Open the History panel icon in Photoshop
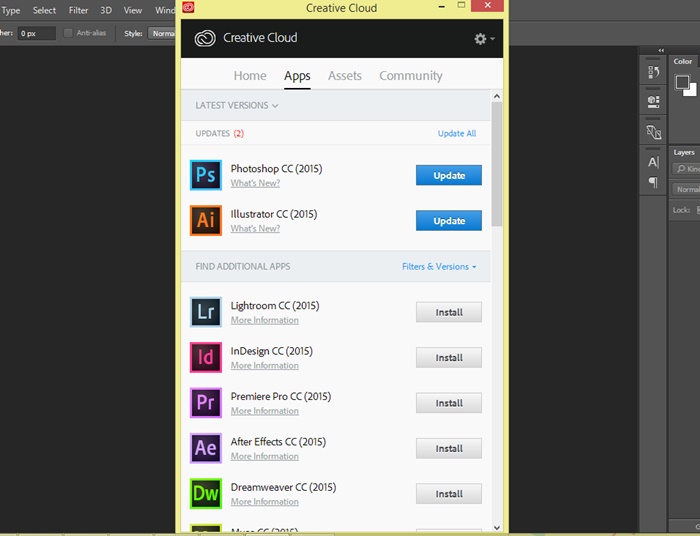This screenshot has height=536, width=700. coord(653,72)
